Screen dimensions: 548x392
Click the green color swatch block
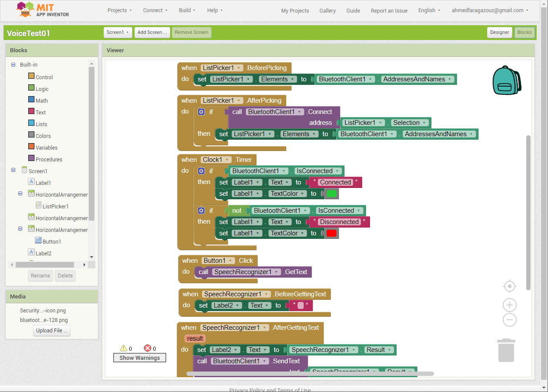coord(331,194)
